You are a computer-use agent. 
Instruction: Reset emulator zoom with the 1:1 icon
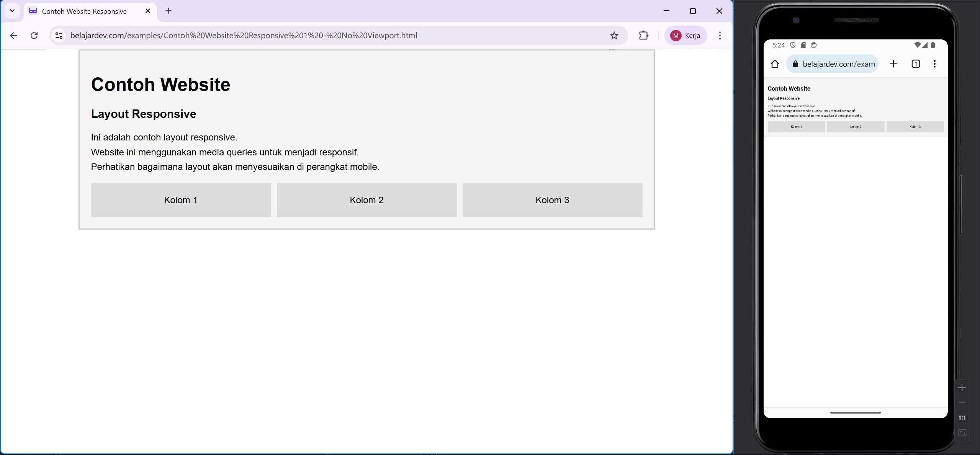point(962,417)
